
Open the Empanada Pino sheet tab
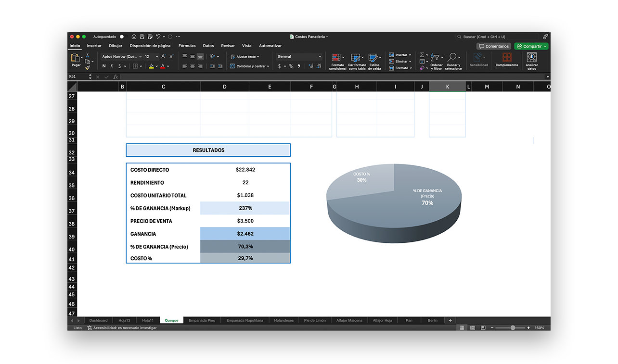(202, 320)
